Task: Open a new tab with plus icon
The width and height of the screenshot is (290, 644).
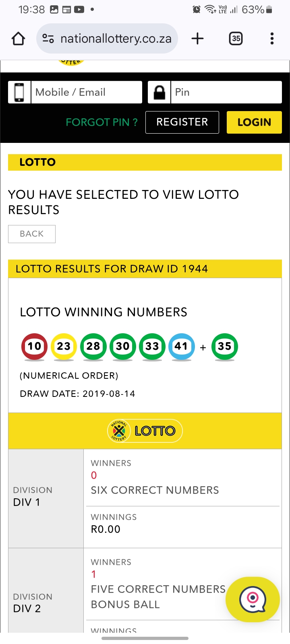Action: (x=197, y=39)
